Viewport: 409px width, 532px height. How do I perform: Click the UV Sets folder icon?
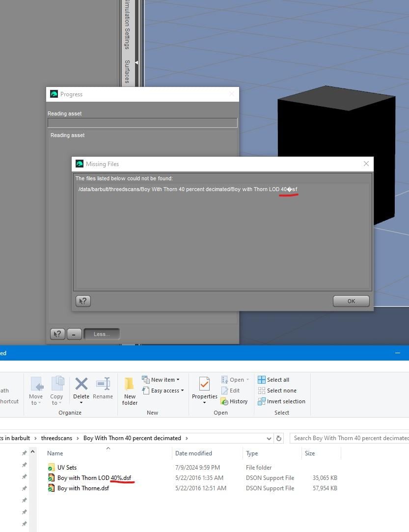click(51, 468)
